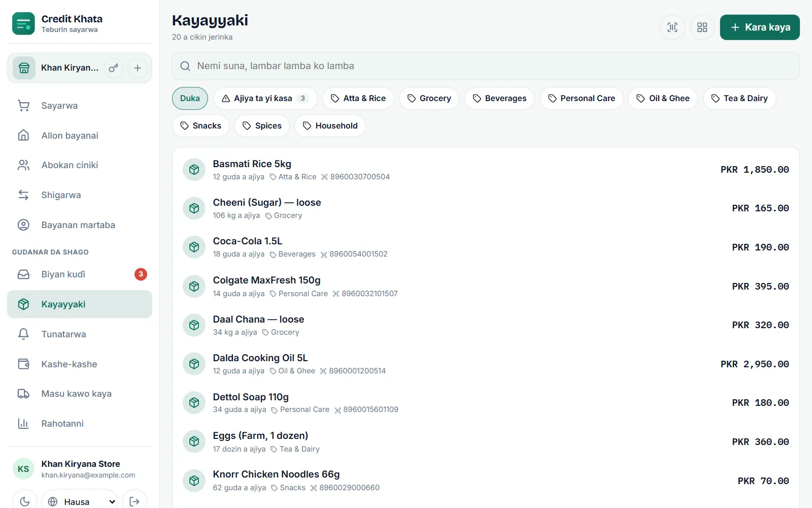Click the key icon beside Khan Kiryana store
Screen dimensions: 812x508
click(x=114, y=68)
